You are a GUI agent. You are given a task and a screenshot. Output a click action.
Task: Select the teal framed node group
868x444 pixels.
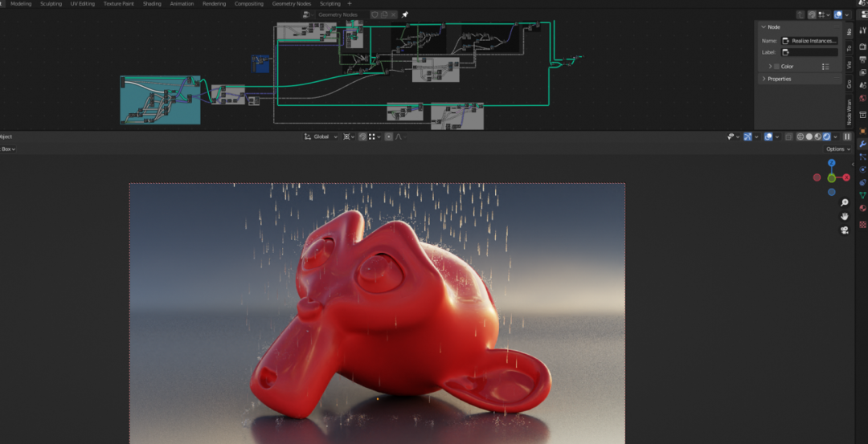point(161,100)
